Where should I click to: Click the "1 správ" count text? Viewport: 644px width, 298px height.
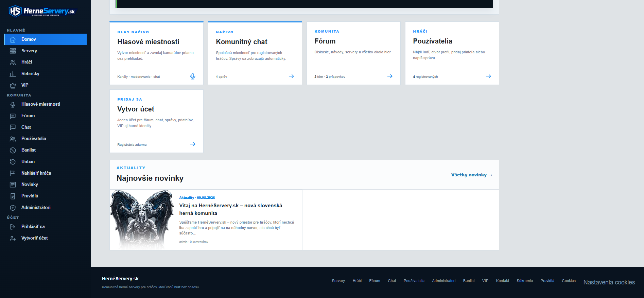point(221,77)
